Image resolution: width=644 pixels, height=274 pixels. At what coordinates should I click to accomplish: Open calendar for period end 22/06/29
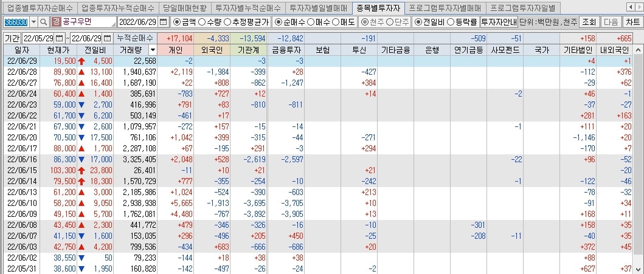(x=107, y=38)
